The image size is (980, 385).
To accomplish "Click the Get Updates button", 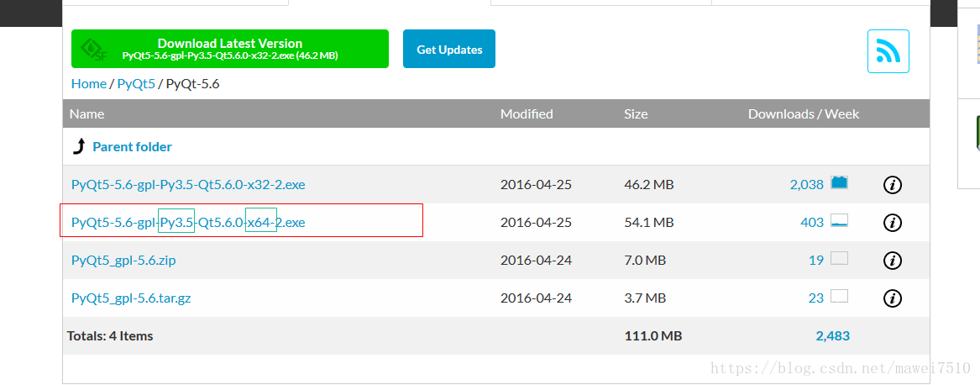I will click(449, 50).
